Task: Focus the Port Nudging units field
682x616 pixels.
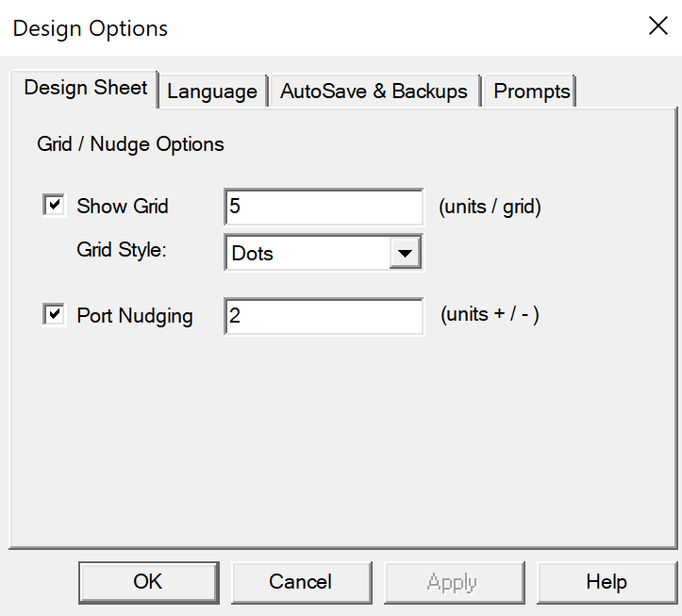Action: pyautogui.click(x=324, y=316)
